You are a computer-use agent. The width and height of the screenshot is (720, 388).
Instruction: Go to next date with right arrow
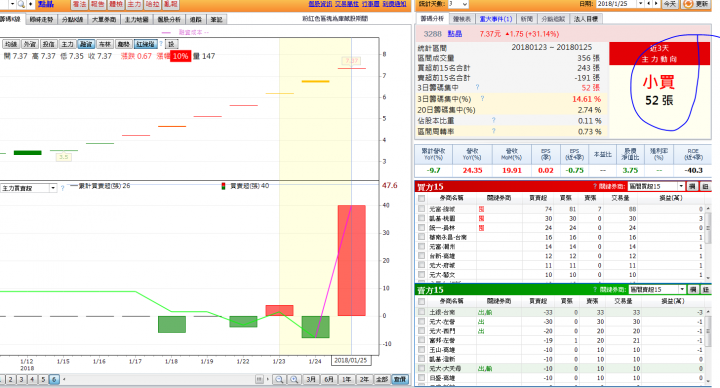656,4
